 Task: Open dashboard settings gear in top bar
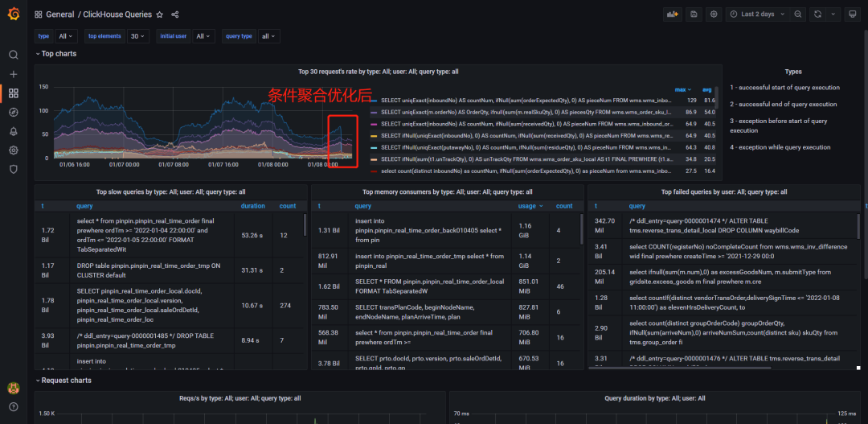tap(714, 14)
